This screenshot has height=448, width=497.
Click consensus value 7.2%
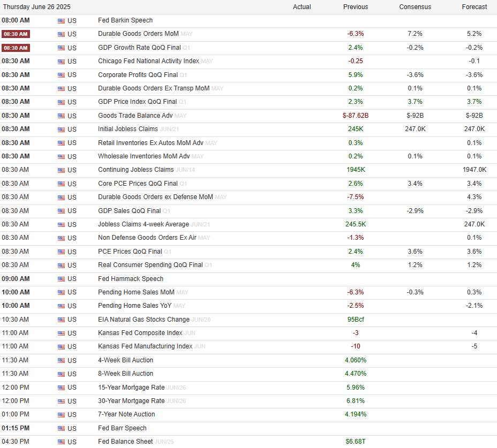(415, 34)
